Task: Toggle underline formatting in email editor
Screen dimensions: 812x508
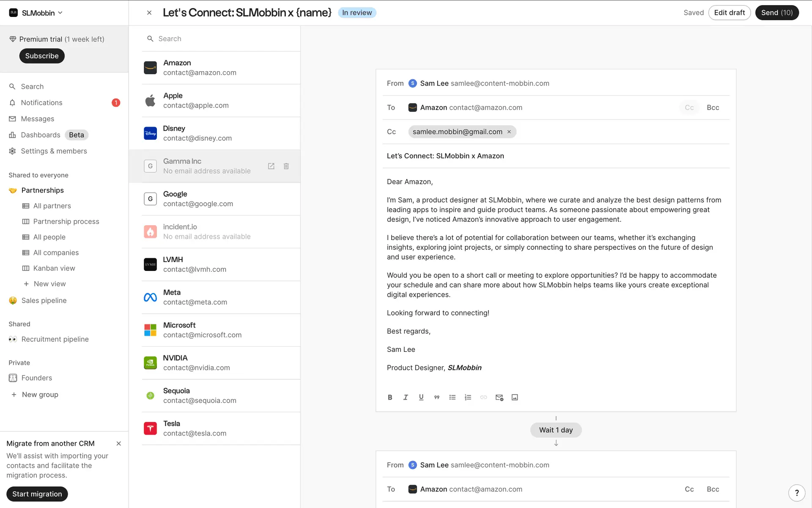Action: 421,397
